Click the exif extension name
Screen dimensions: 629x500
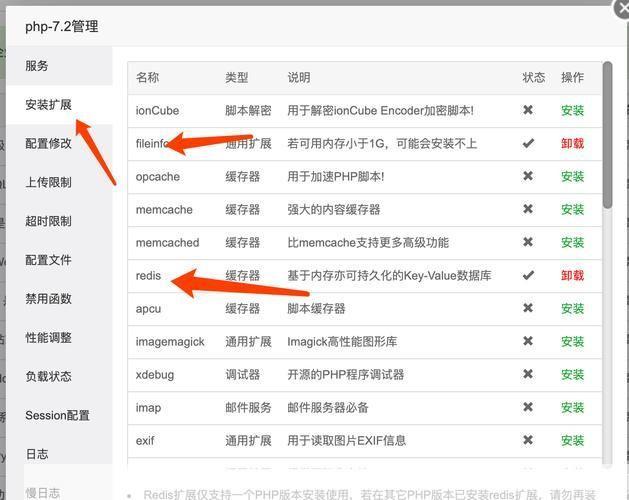[x=145, y=441]
